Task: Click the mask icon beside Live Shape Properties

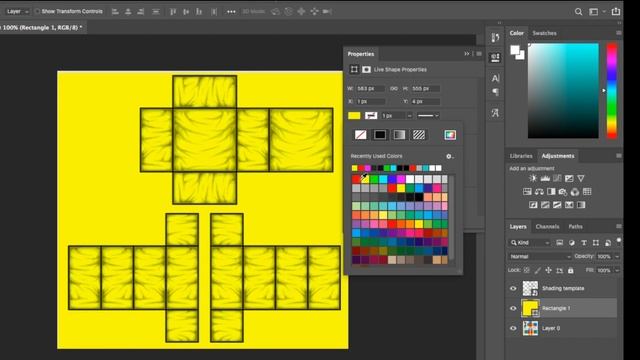Action: point(366,69)
